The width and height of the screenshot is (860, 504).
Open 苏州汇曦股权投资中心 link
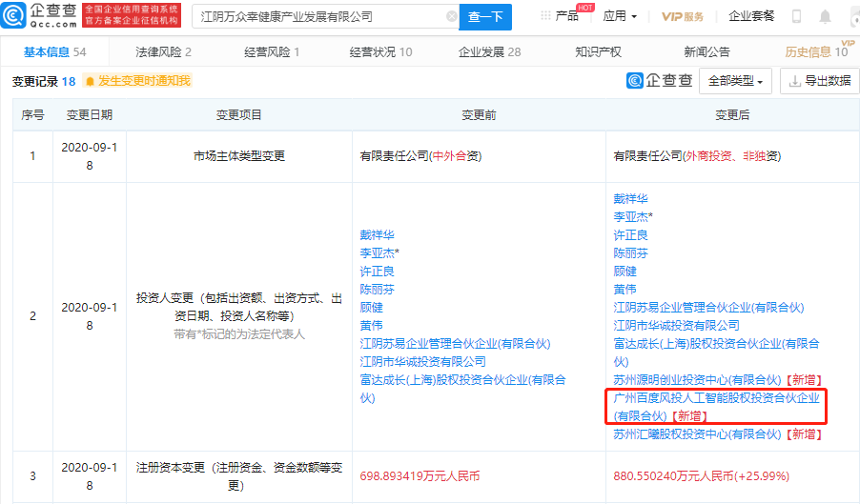pyautogui.click(x=697, y=433)
